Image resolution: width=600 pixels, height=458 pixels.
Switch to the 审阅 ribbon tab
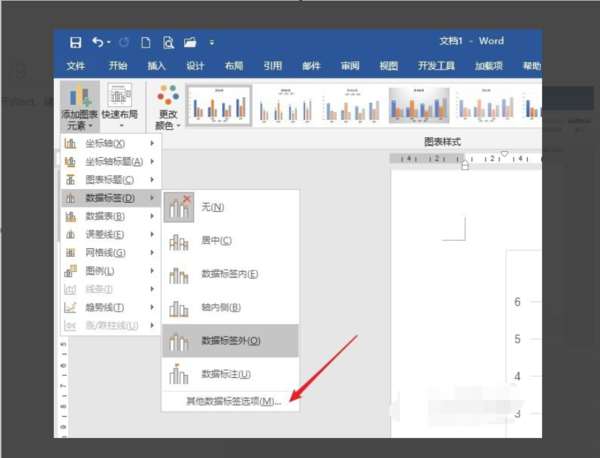coord(350,66)
